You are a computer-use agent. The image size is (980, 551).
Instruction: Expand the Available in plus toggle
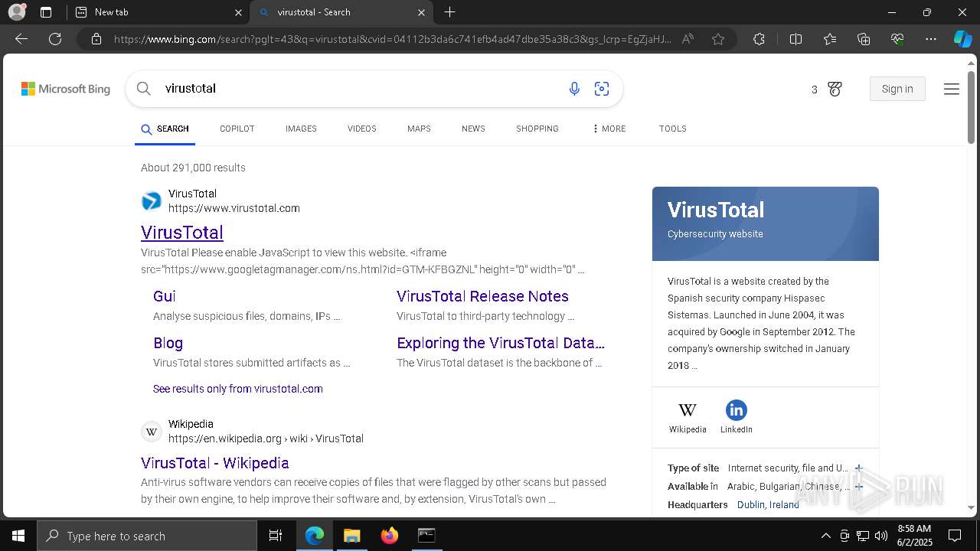(x=859, y=487)
